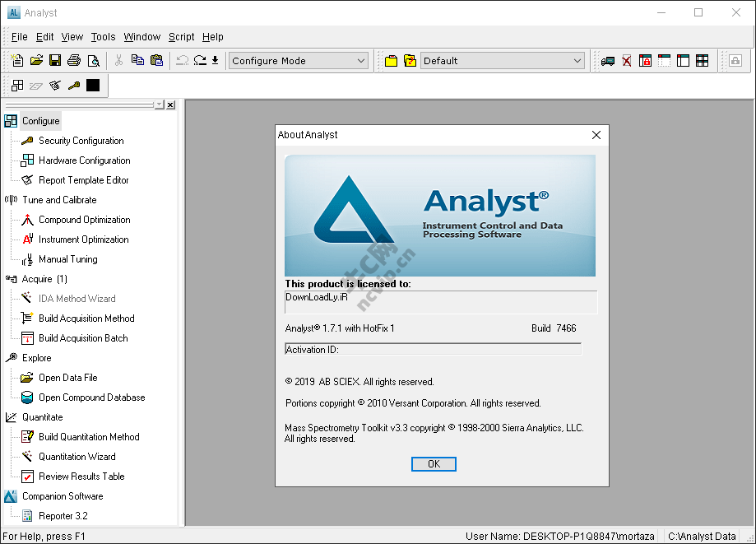Open the Configure Mode dropdown

click(x=299, y=61)
